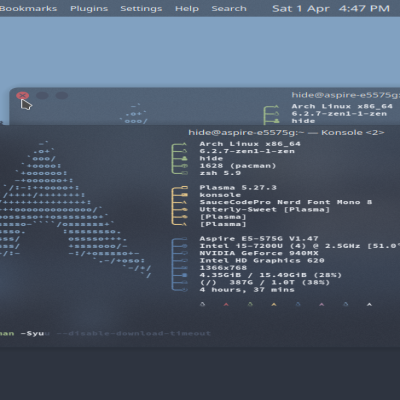Click 'Arch Linux x86_64' in the rear Konsole window

[x=342, y=106]
